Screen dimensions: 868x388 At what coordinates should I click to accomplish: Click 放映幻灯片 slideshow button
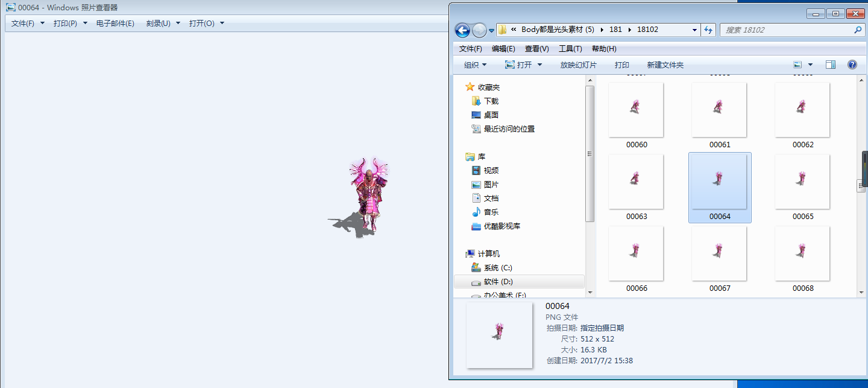pyautogui.click(x=578, y=65)
